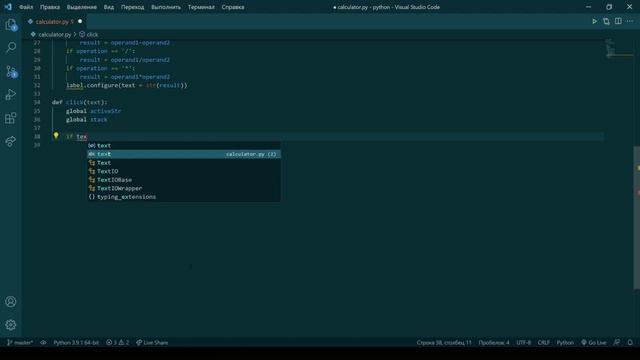Choose first 'text' variable suggestion

point(184,145)
